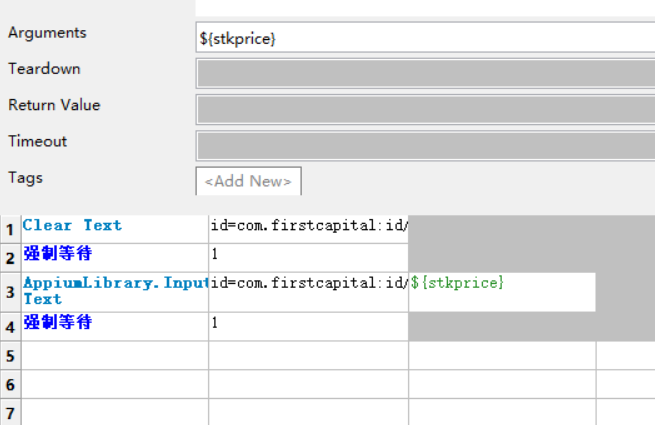
Task: Select the value 1 cell in row 4
Action: tap(308, 326)
